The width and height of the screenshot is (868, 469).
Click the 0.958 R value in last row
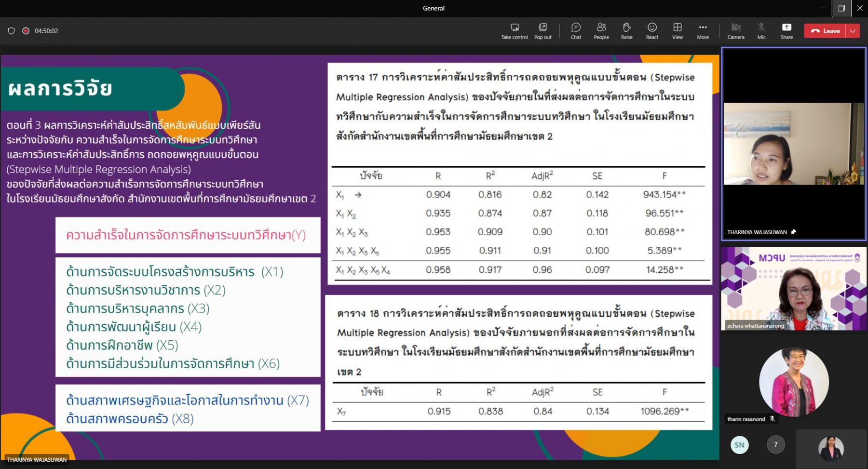coord(438,270)
